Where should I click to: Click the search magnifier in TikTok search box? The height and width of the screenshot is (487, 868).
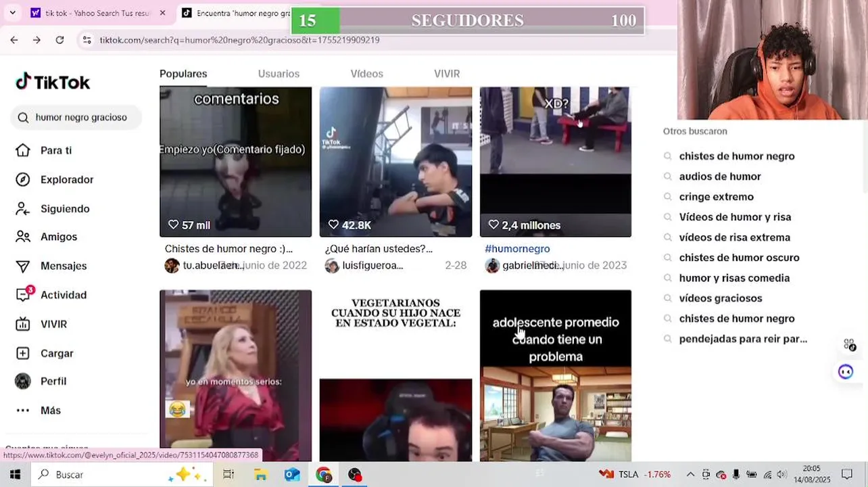point(24,117)
